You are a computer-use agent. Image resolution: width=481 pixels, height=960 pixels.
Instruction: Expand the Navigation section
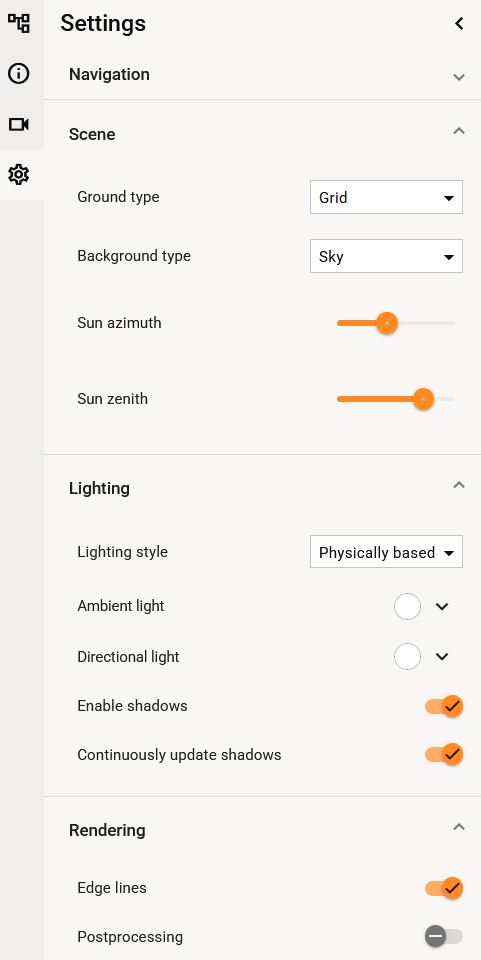click(263, 75)
